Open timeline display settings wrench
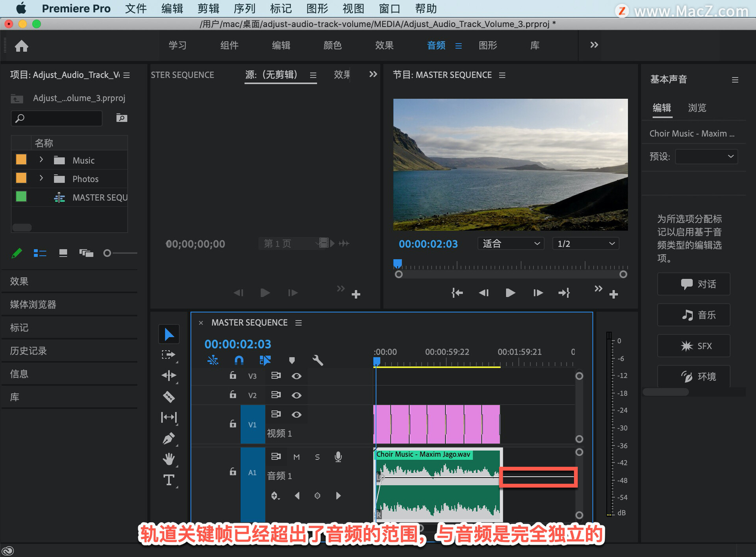The image size is (756, 557). pyautogui.click(x=318, y=360)
